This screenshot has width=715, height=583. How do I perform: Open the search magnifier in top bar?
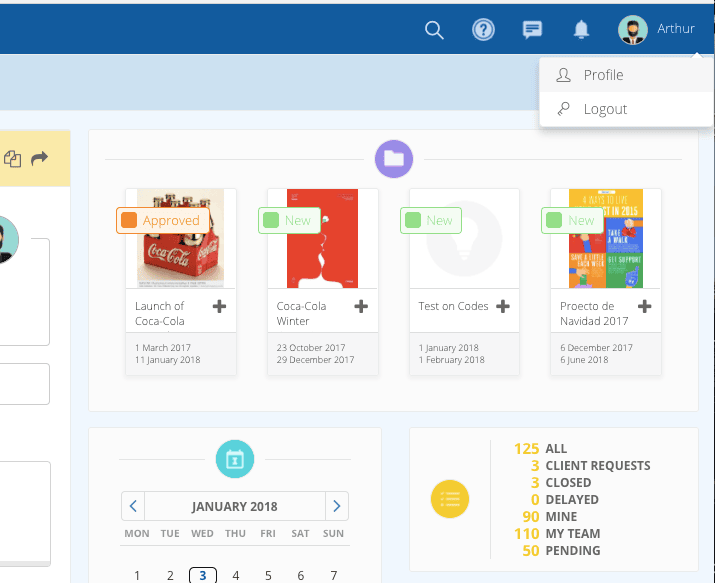tap(434, 30)
